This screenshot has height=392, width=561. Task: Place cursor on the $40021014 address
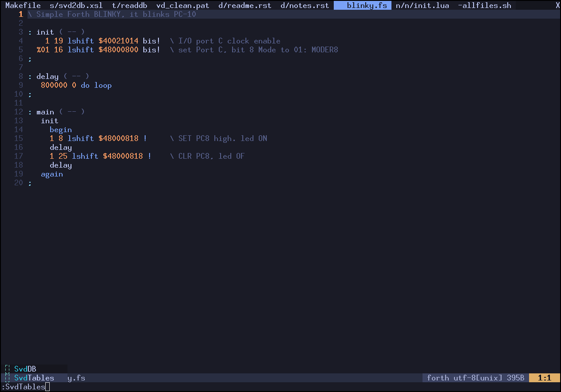pos(118,41)
